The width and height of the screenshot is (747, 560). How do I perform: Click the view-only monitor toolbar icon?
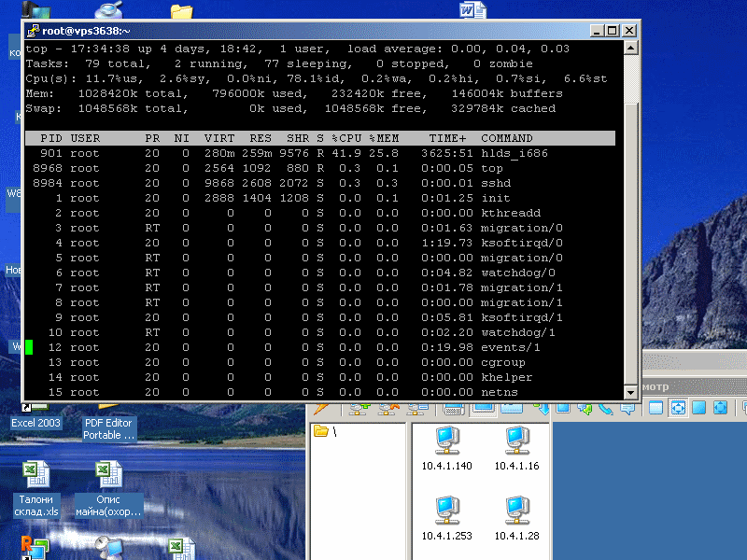[x=512, y=408]
